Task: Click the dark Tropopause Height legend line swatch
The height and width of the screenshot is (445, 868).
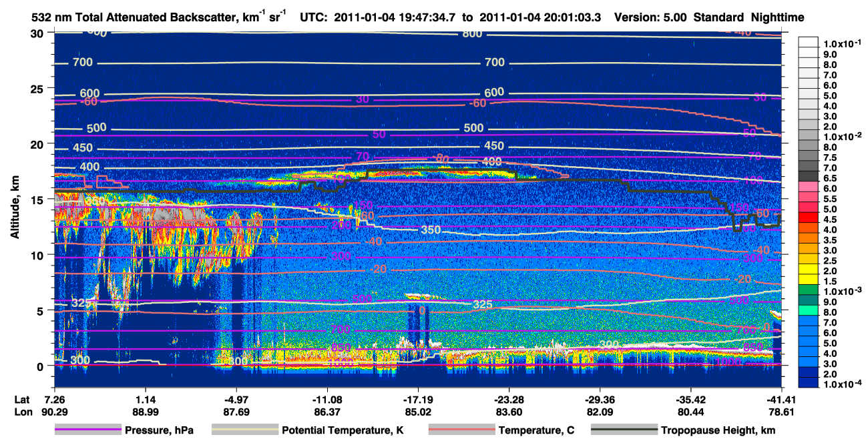Action: point(624,430)
